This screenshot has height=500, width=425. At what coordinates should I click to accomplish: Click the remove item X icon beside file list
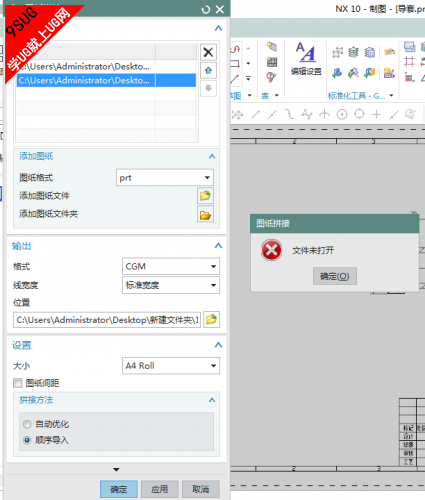click(208, 52)
